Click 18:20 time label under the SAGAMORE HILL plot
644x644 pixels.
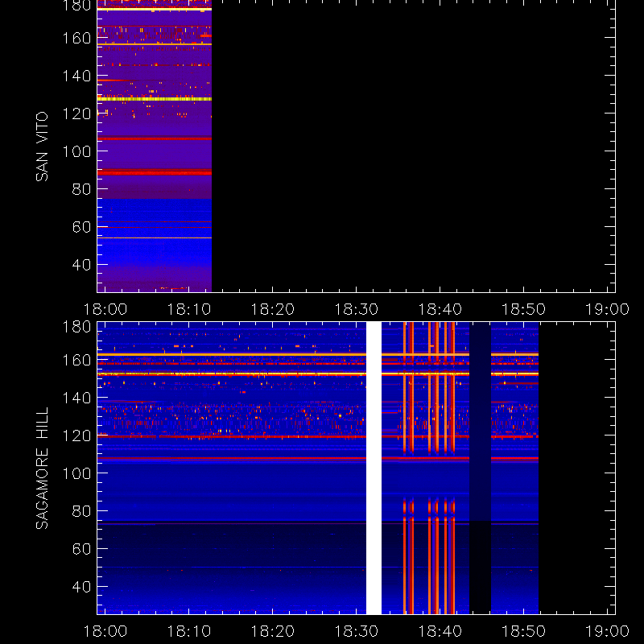(x=273, y=631)
